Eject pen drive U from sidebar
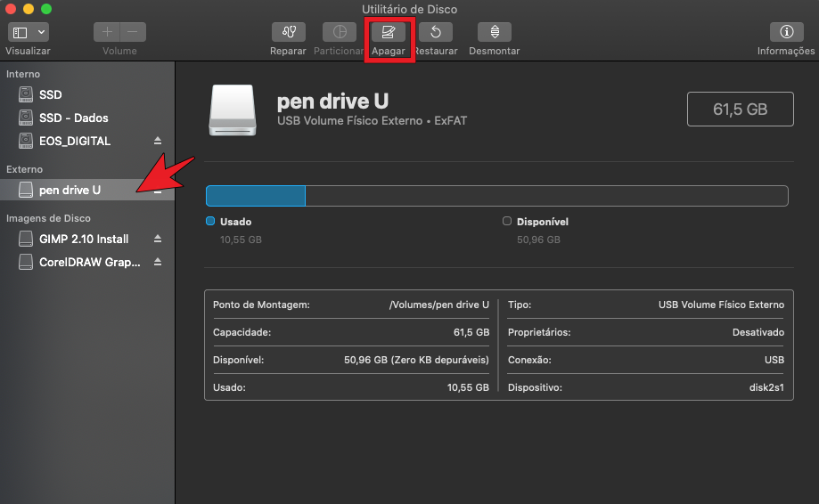 tap(158, 190)
